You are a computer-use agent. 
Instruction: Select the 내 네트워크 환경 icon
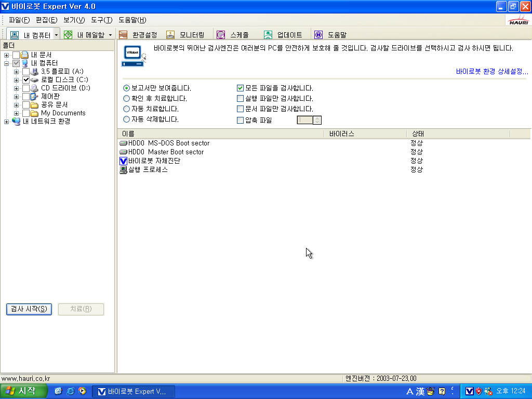16,122
